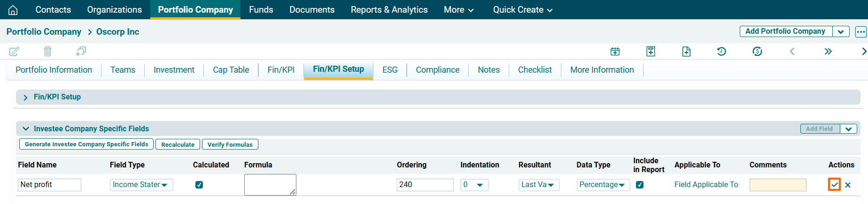Click the edit pencil icon
The width and height of the screenshot is (868, 204).
[15, 51]
